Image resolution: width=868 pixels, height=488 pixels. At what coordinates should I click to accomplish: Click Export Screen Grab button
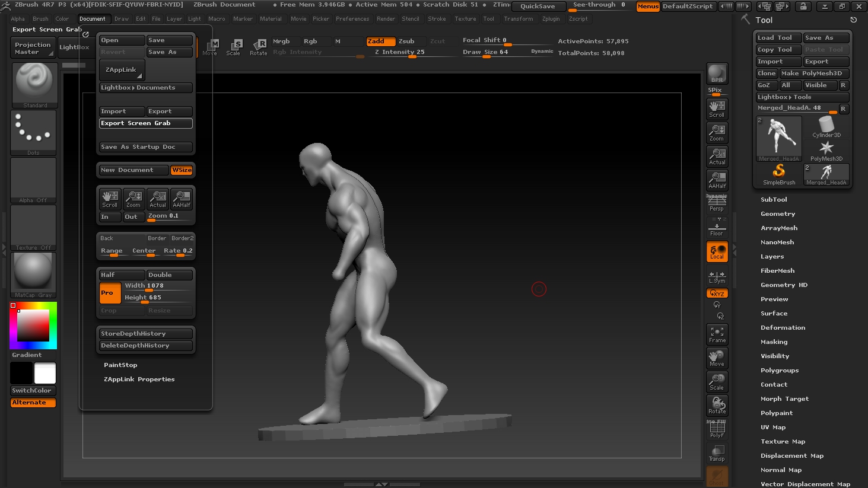tap(146, 123)
